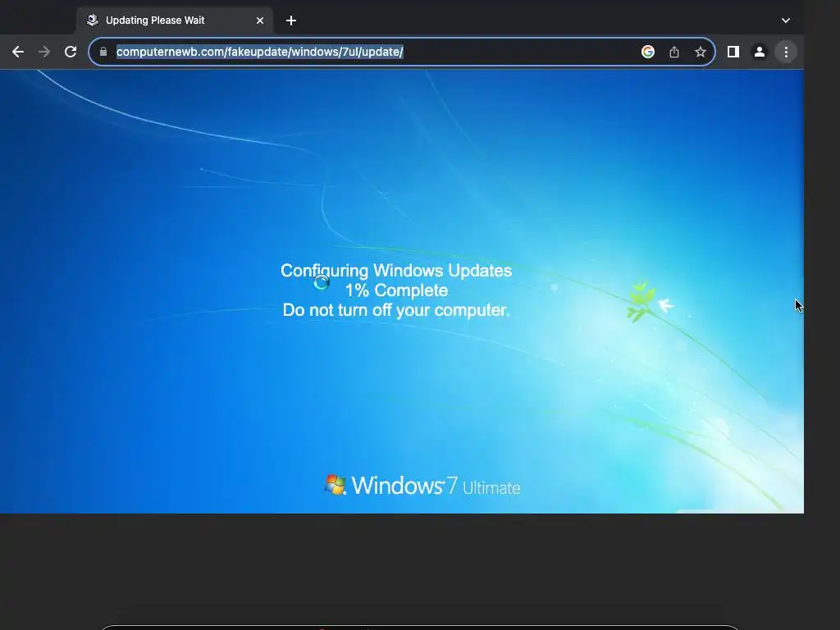Click the forward navigation arrow

(x=44, y=52)
